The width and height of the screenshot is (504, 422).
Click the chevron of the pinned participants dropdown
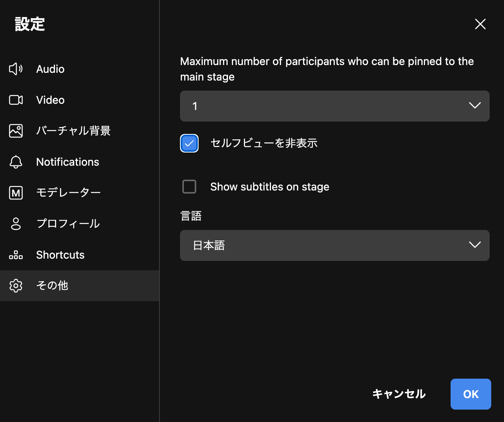[x=475, y=105]
